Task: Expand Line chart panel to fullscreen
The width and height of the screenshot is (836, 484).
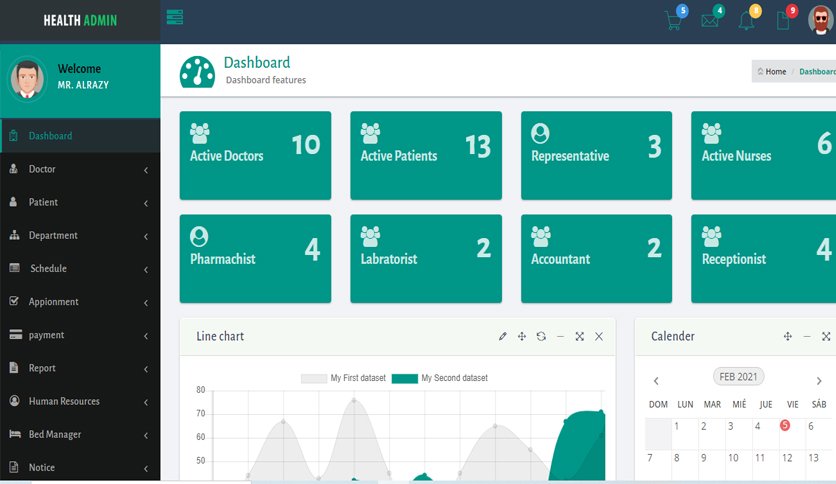Action: point(580,336)
